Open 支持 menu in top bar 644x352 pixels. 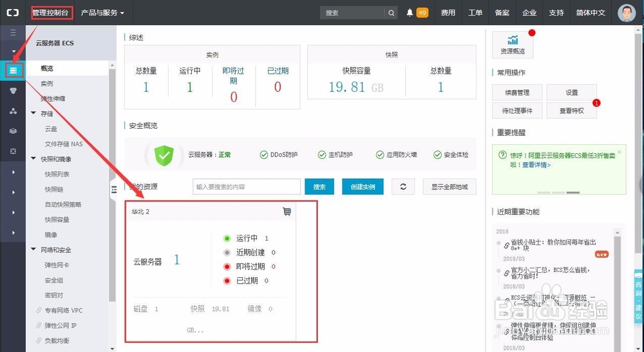tap(556, 13)
